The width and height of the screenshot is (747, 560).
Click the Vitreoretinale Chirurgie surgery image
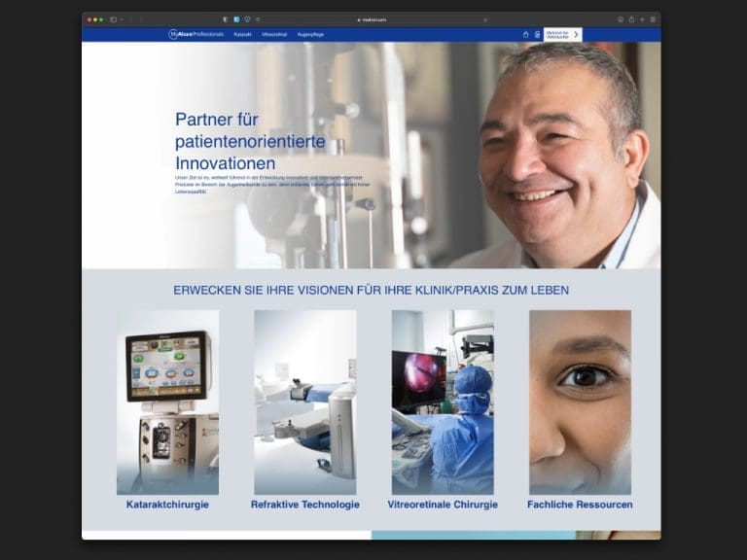pos(443,402)
